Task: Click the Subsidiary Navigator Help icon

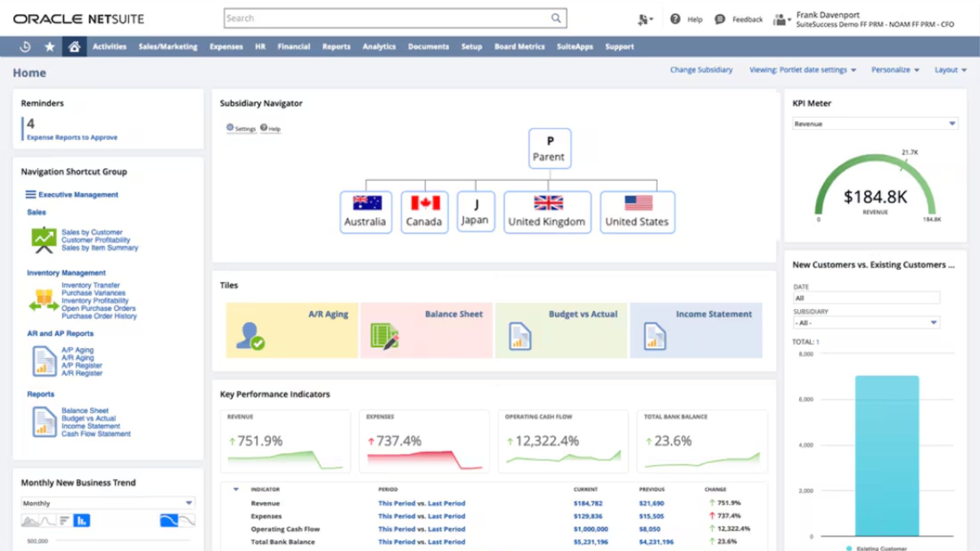Action: click(264, 128)
